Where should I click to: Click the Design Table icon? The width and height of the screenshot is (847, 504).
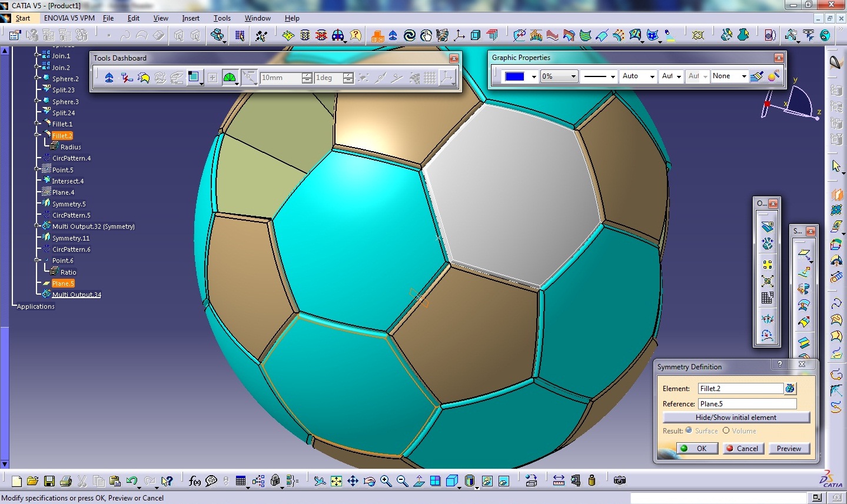pos(241,481)
